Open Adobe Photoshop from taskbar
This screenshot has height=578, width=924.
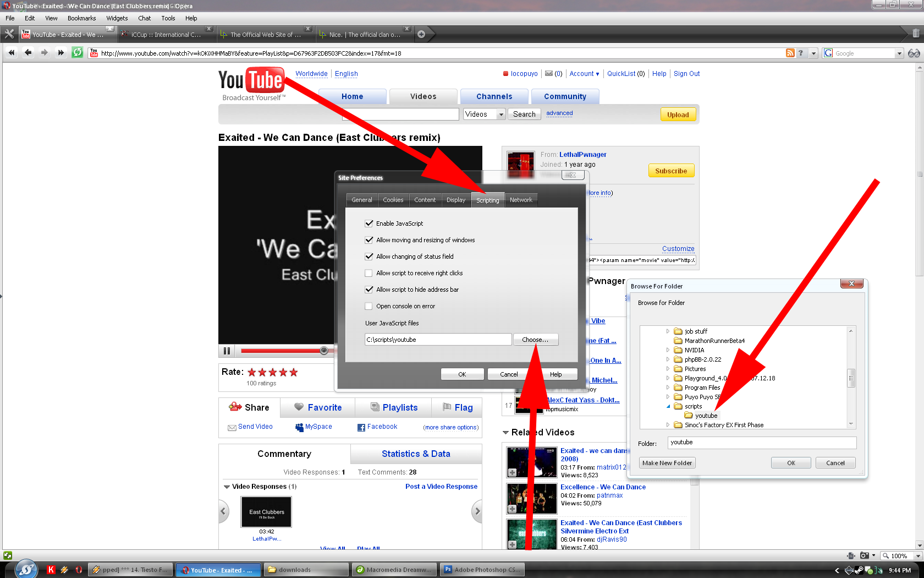point(482,570)
